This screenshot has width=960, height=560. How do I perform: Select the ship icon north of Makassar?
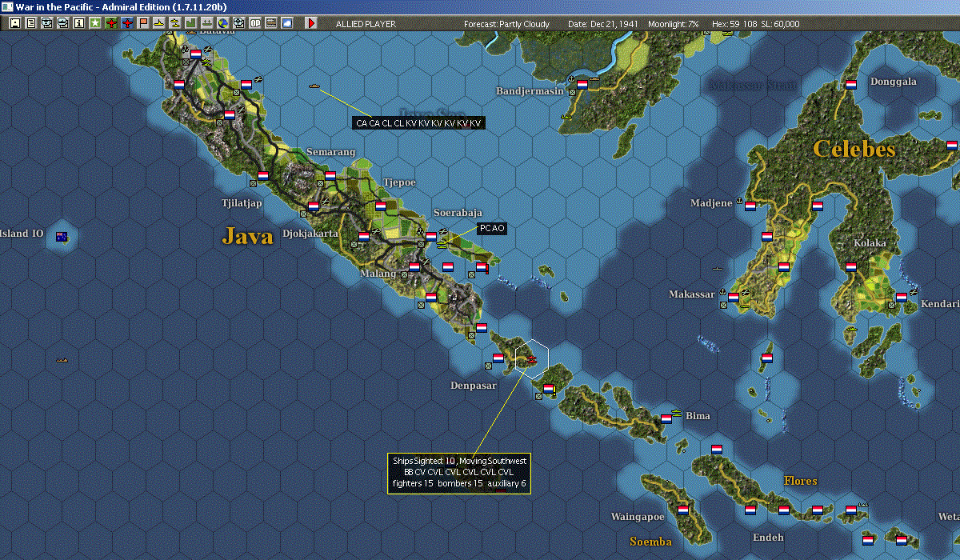point(718,268)
